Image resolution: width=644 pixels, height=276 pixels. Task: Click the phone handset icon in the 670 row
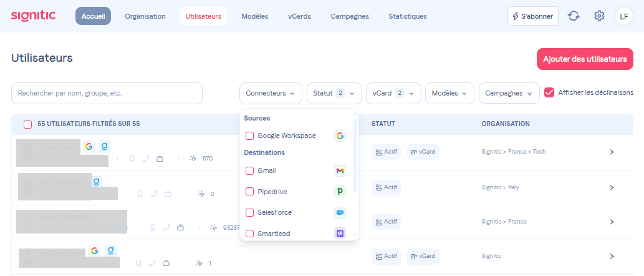pos(146,159)
